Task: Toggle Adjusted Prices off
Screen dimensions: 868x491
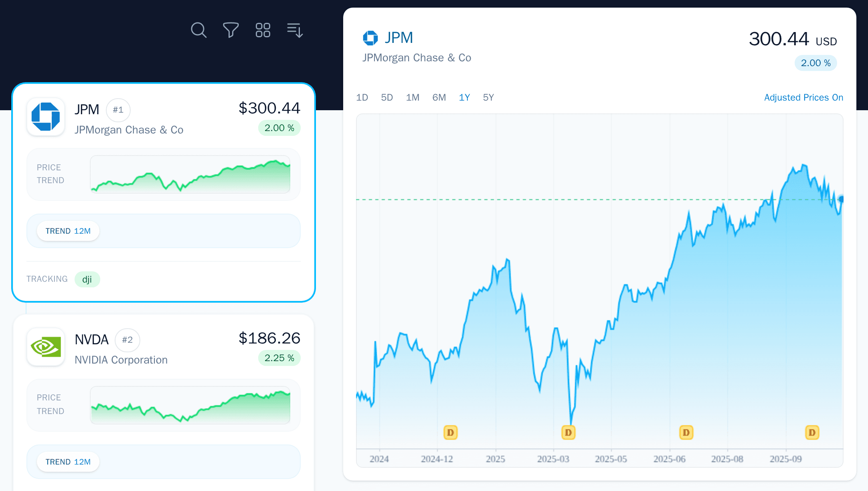Action: tap(803, 97)
